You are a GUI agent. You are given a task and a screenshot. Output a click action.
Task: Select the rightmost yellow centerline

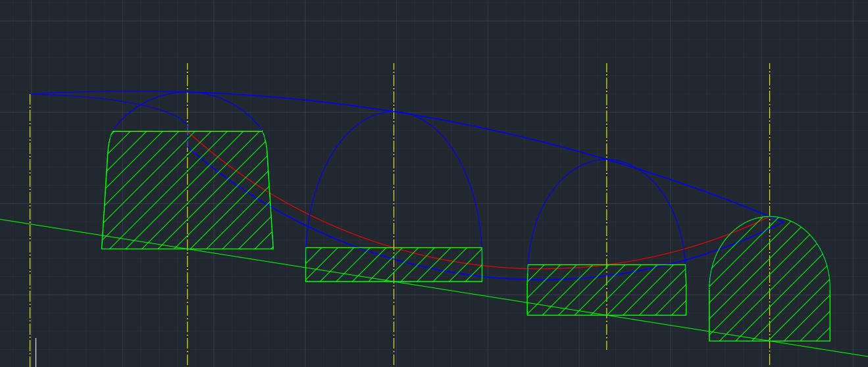point(770,132)
